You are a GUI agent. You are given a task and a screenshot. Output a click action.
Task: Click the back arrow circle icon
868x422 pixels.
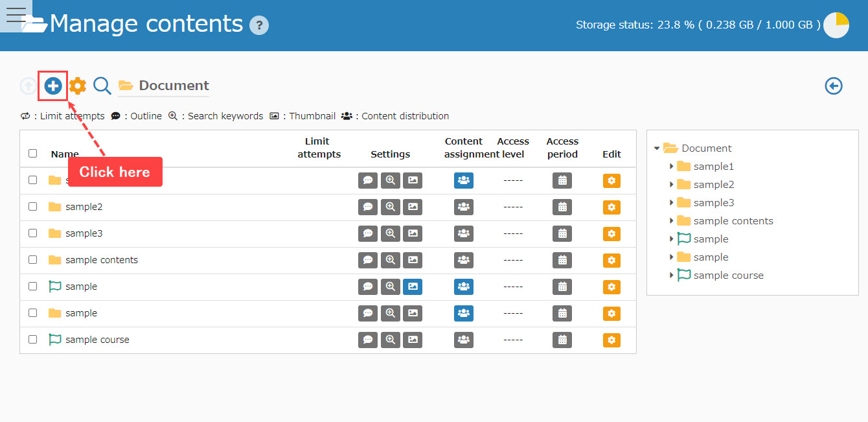click(834, 86)
